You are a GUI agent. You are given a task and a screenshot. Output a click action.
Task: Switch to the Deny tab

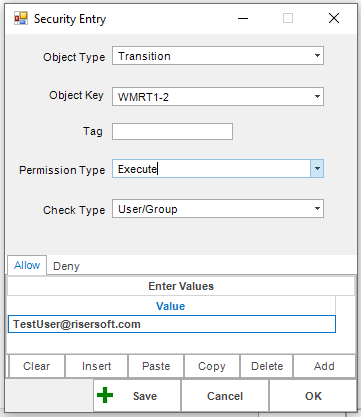66,266
